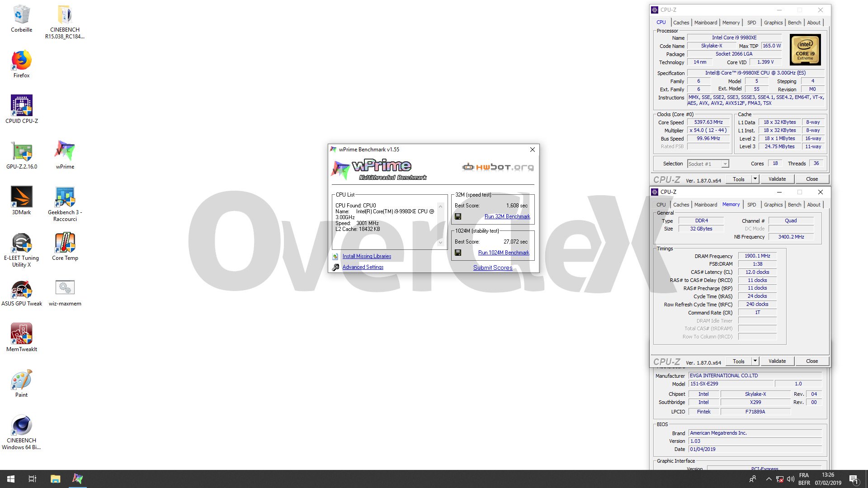Image resolution: width=868 pixels, height=488 pixels.
Task: Run the 32M benchmark link
Action: tap(507, 216)
